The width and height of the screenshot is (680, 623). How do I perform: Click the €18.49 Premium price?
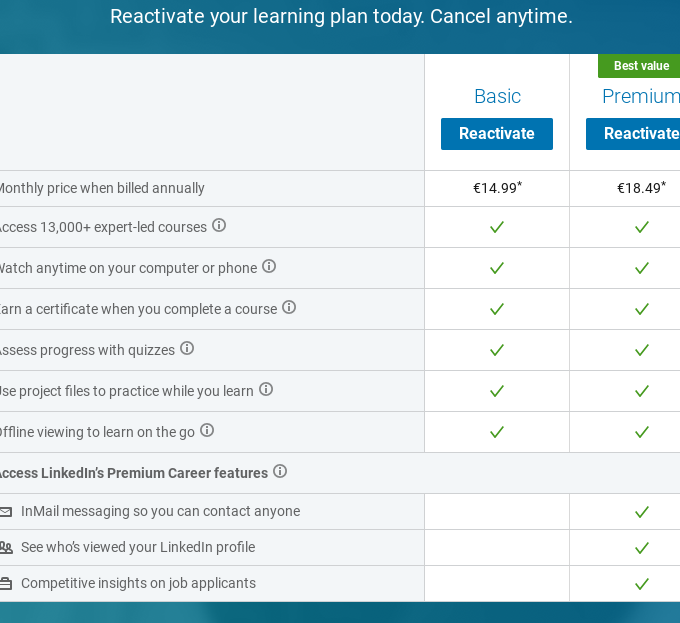(x=640, y=188)
